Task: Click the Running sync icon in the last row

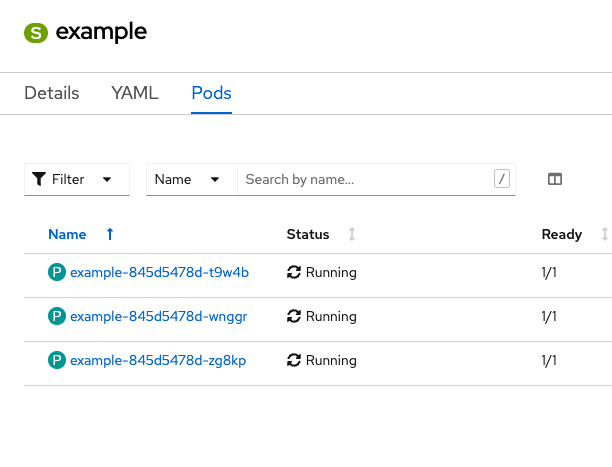Action: coord(294,360)
